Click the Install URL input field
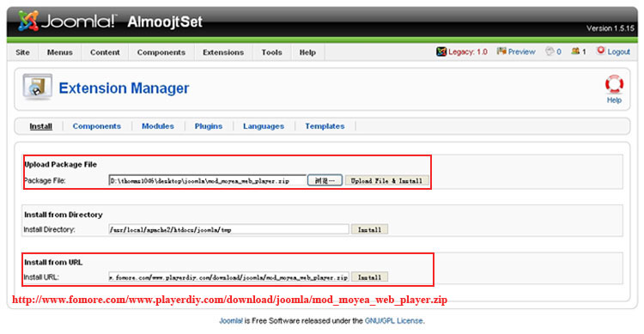 pyautogui.click(x=228, y=276)
